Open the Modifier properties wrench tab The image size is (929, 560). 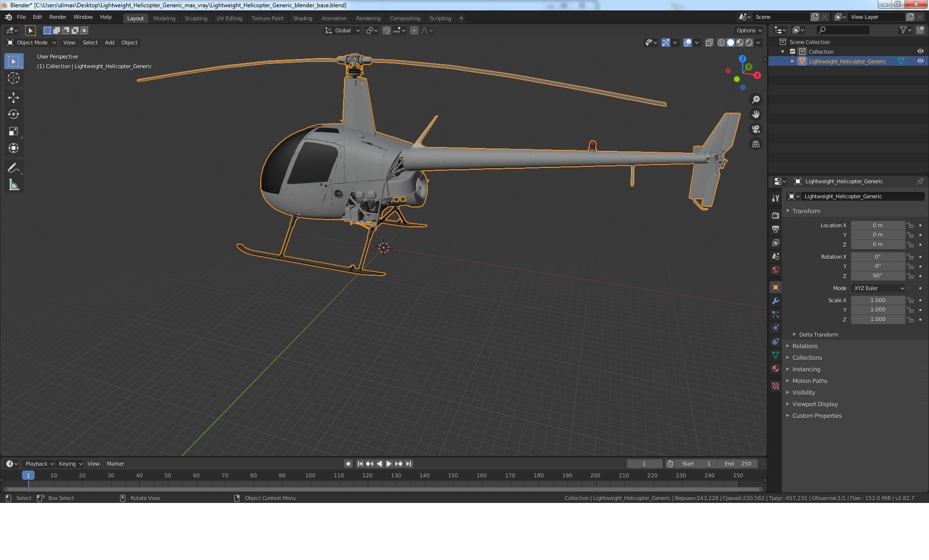[776, 301]
